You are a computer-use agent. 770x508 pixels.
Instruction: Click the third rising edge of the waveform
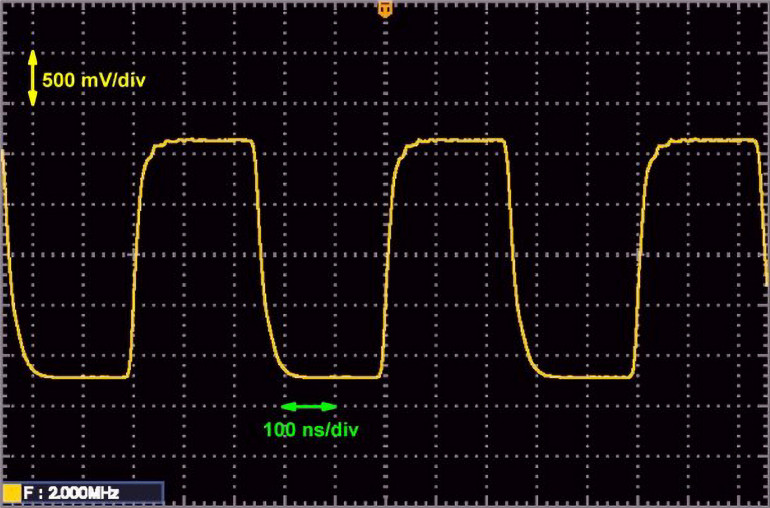pyautogui.click(x=640, y=260)
